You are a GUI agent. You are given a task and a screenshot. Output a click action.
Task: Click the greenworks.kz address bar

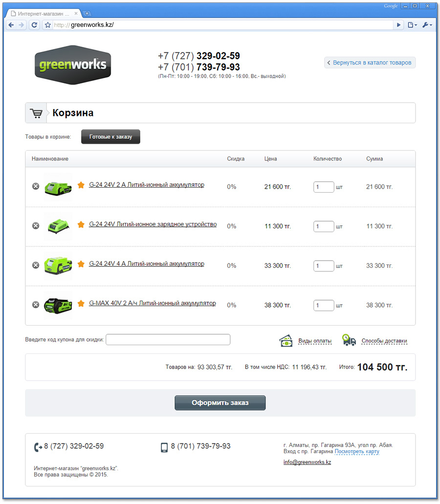(222, 25)
